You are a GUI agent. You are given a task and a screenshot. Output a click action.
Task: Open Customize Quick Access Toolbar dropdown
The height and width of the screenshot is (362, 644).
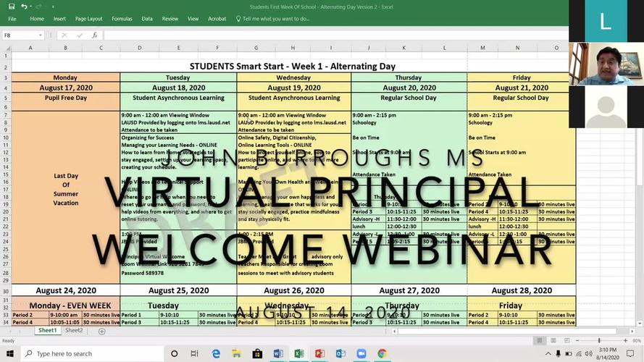tap(53, 7)
